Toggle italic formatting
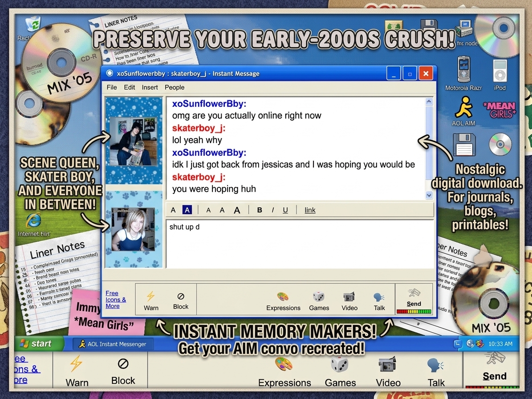Image resolution: width=532 pixels, height=399 pixels. coord(272,210)
